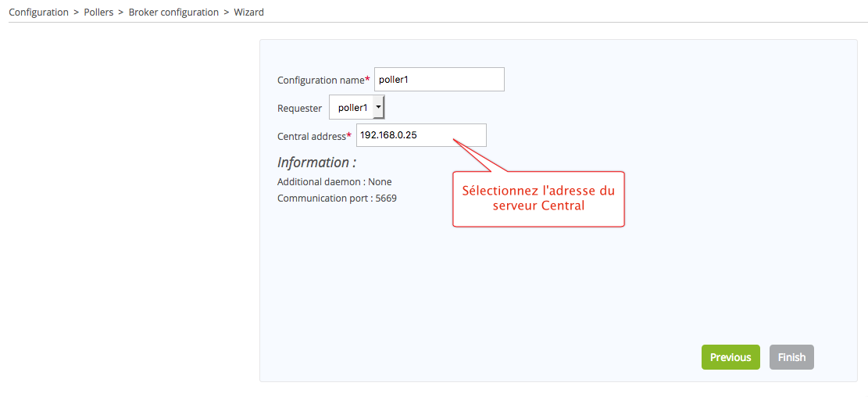Select the Communication port : 5669 line
This screenshot has width=868, height=397.
337,198
